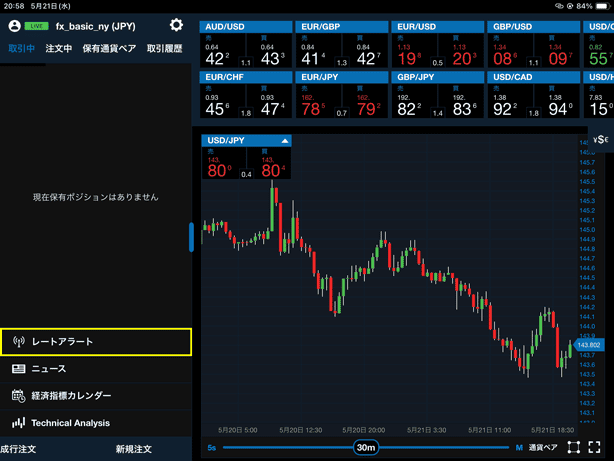Tap the 新規注文 button
This screenshot has height=461, width=614.
pyautogui.click(x=134, y=449)
